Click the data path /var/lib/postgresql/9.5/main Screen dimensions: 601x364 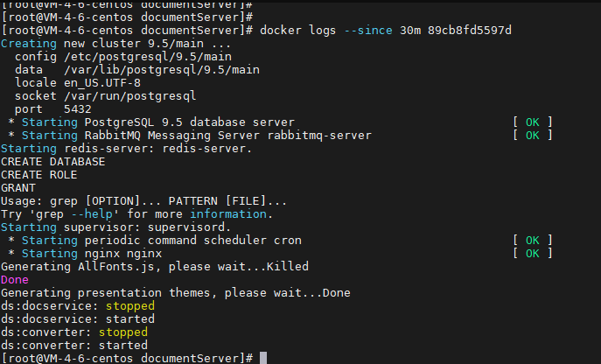coord(162,70)
